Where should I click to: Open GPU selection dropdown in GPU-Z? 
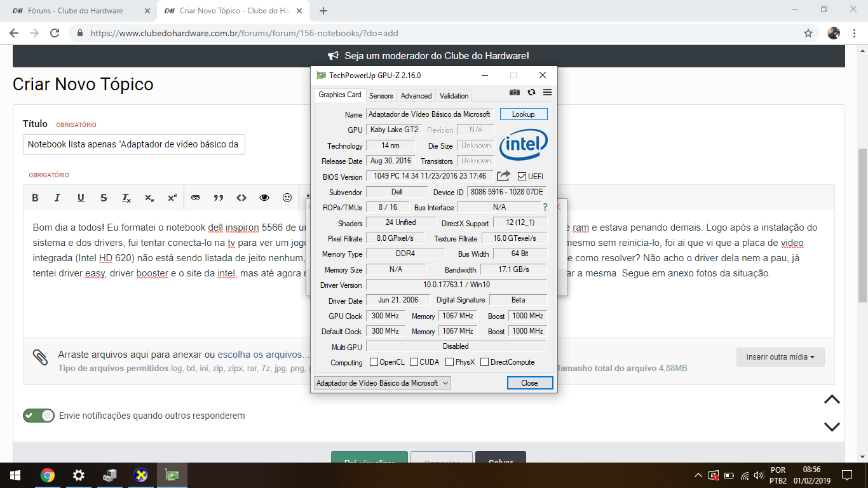point(383,383)
